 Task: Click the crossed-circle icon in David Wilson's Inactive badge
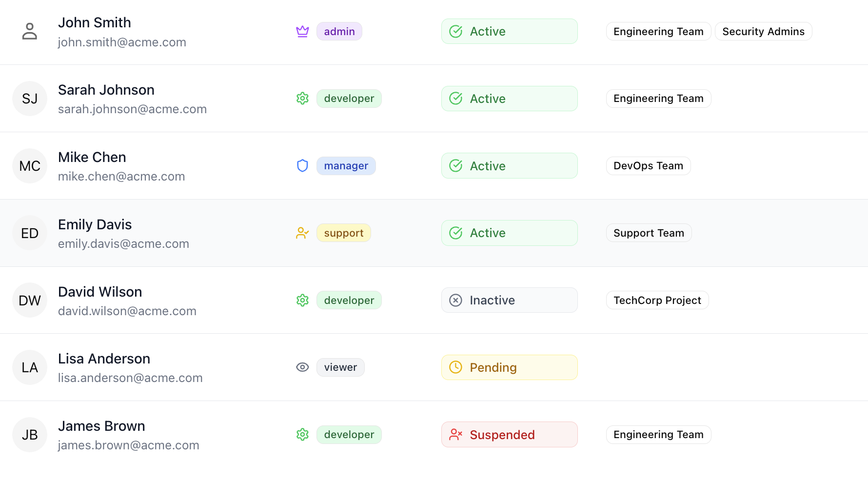455,300
